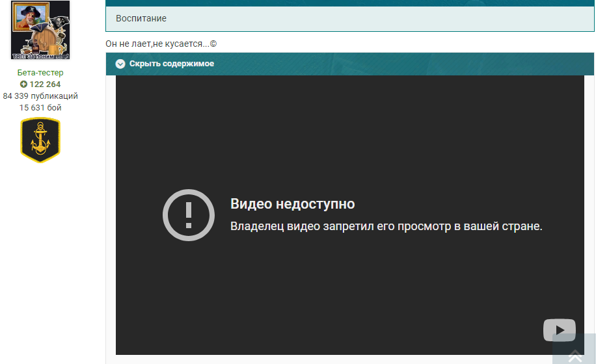This screenshot has height=364, width=596.
Task: Jump to top with the double-arrow icon
Action: (x=575, y=356)
